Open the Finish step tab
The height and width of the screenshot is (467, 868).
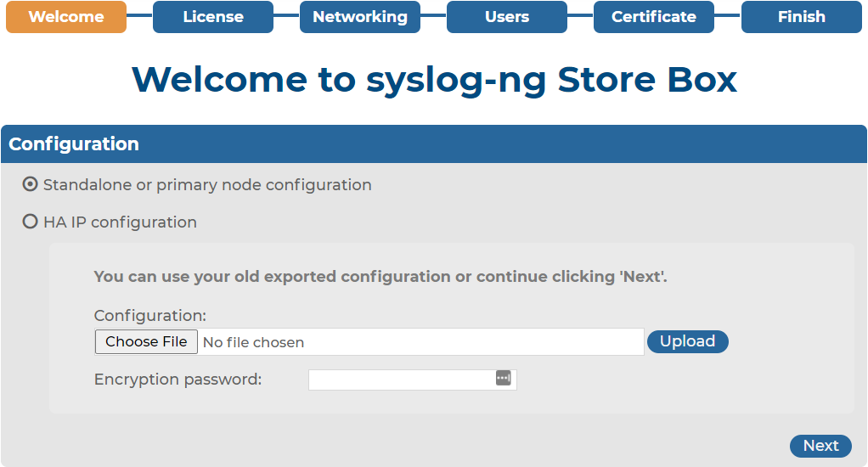click(x=802, y=17)
